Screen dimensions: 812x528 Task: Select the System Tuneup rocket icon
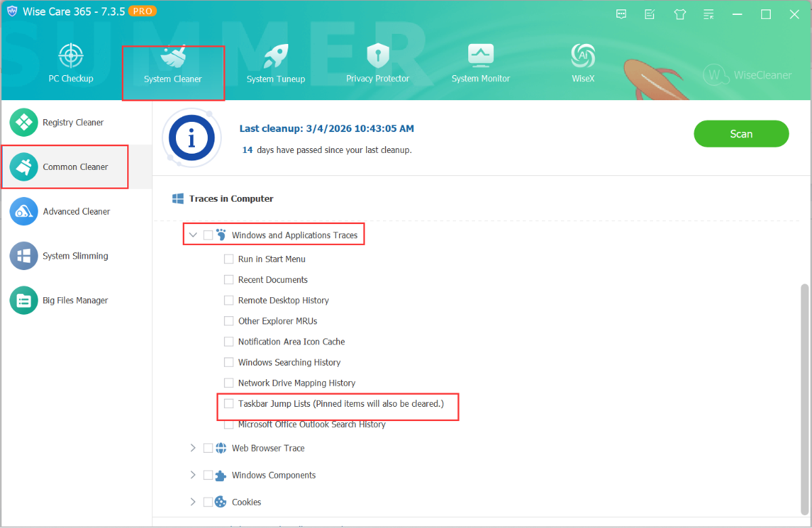tap(275, 57)
